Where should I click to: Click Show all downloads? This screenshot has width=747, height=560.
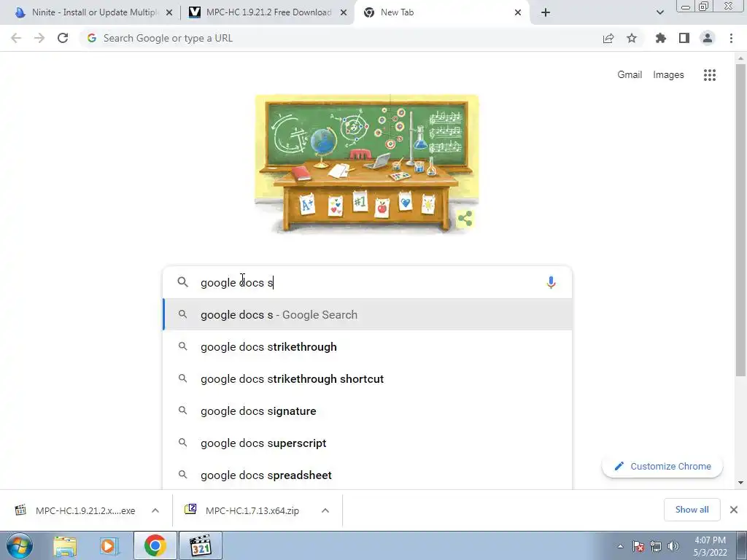[x=692, y=510]
